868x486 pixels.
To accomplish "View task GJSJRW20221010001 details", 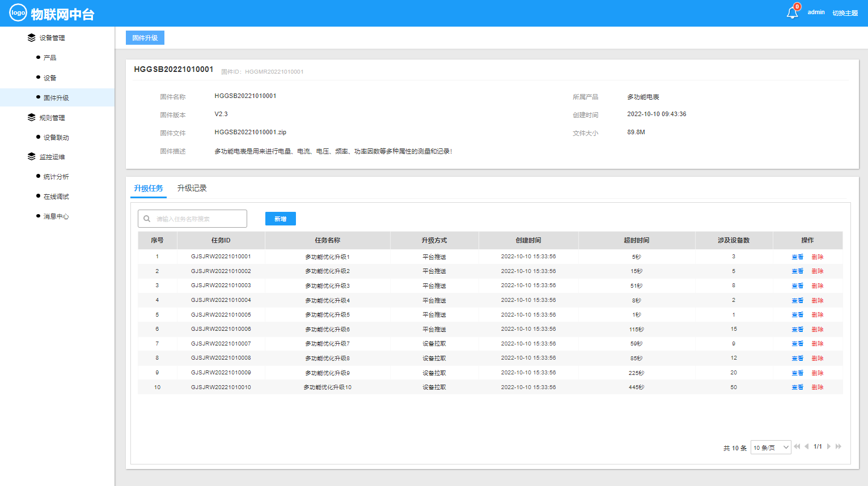I will pyautogui.click(x=797, y=257).
